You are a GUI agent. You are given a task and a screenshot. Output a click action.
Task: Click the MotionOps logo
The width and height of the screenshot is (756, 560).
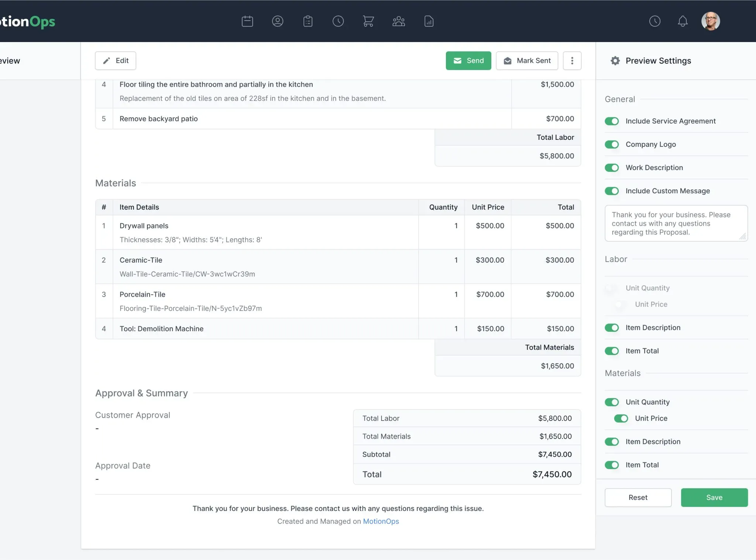(x=27, y=21)
